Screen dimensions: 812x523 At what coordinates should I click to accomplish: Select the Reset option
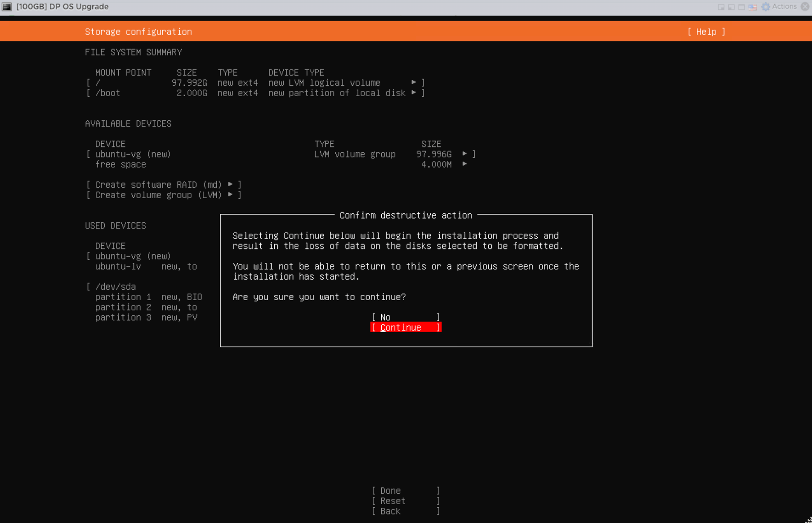406,501
